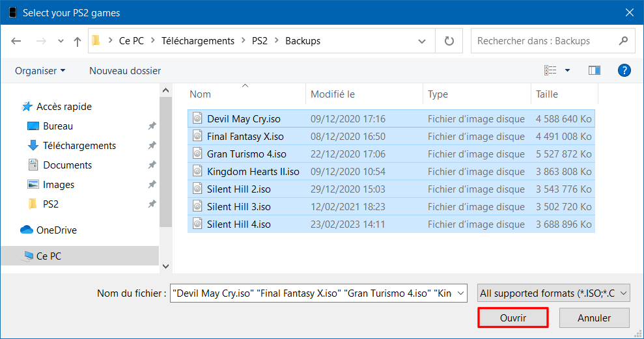Click the Ouvrir button
This screenshot has height=339, width=644.
click(513, 318)
